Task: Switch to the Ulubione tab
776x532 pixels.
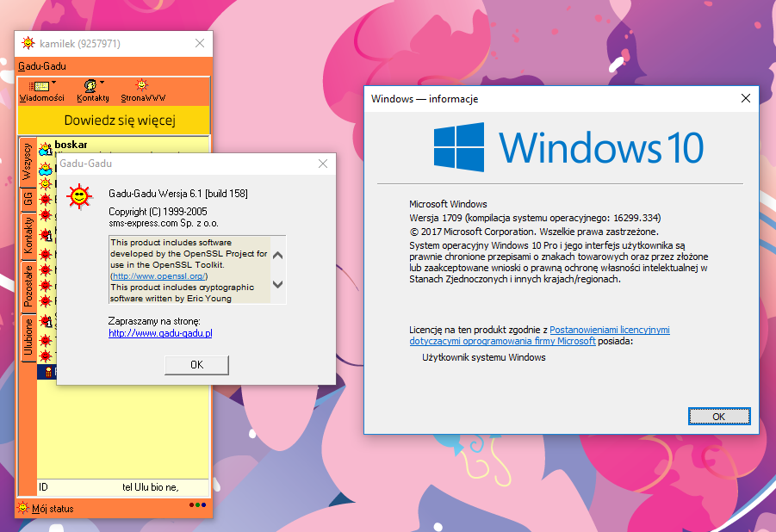Action: pos(28,338)
